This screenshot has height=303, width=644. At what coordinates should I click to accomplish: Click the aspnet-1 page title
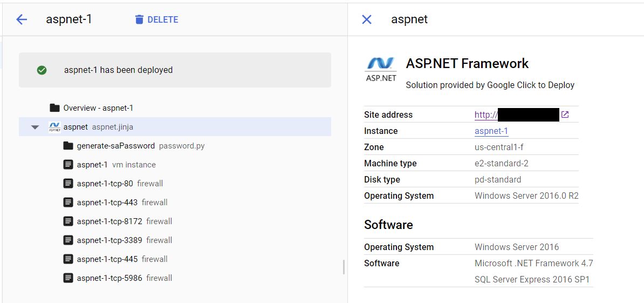[x=68, y=19]
